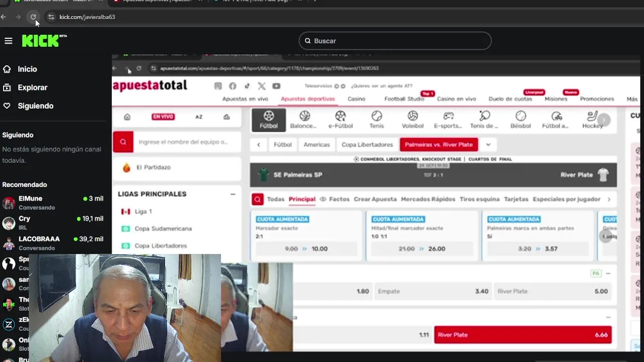Select Apuestas deportivas menu

tap(308, 99)
